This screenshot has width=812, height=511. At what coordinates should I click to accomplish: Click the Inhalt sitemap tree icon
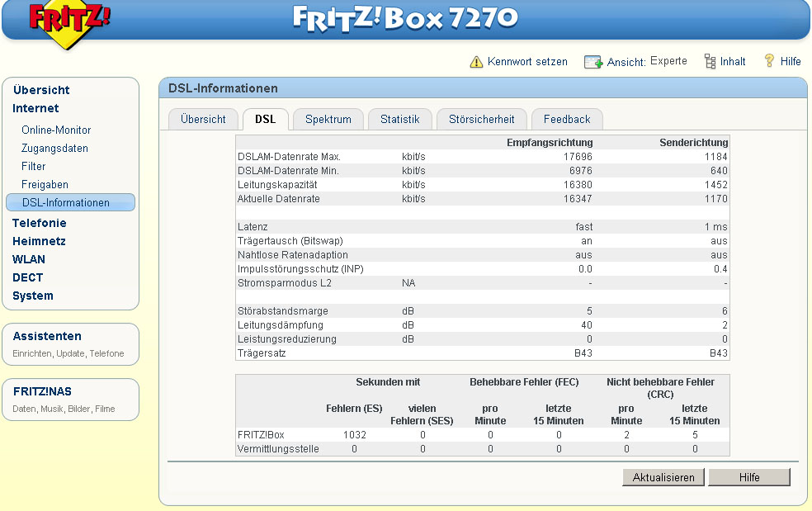(x=710, y=62)
